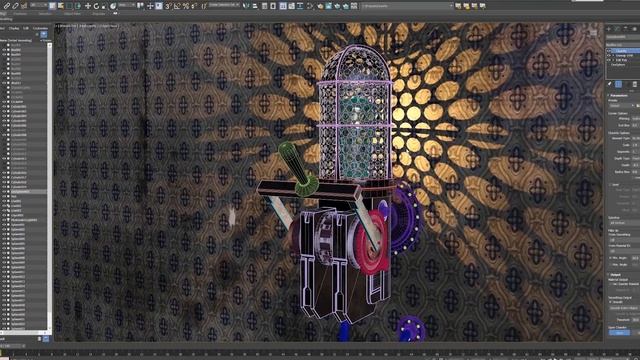Toggle the Percent Snap button

click(x=186, y=6)
